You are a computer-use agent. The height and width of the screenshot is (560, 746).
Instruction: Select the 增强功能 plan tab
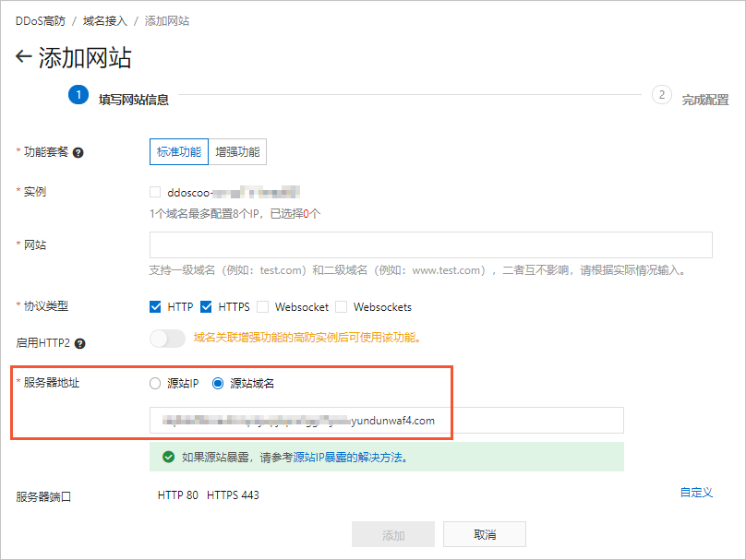pos(237,152)
